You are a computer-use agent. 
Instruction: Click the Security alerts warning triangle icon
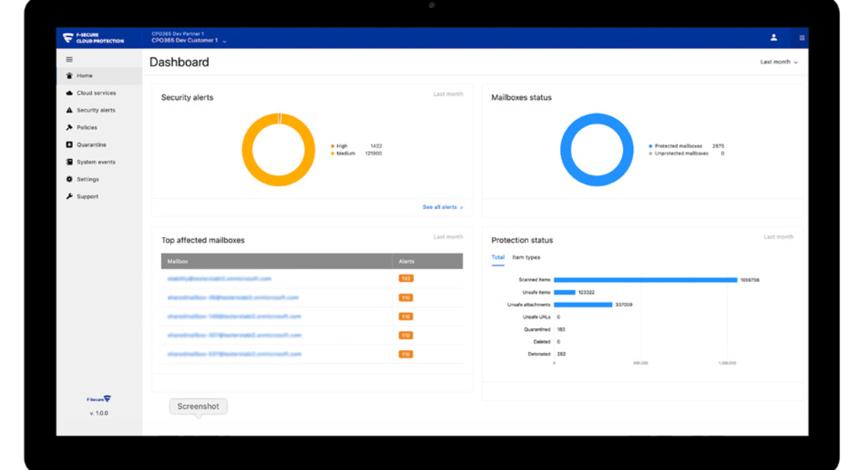(69, 111)
